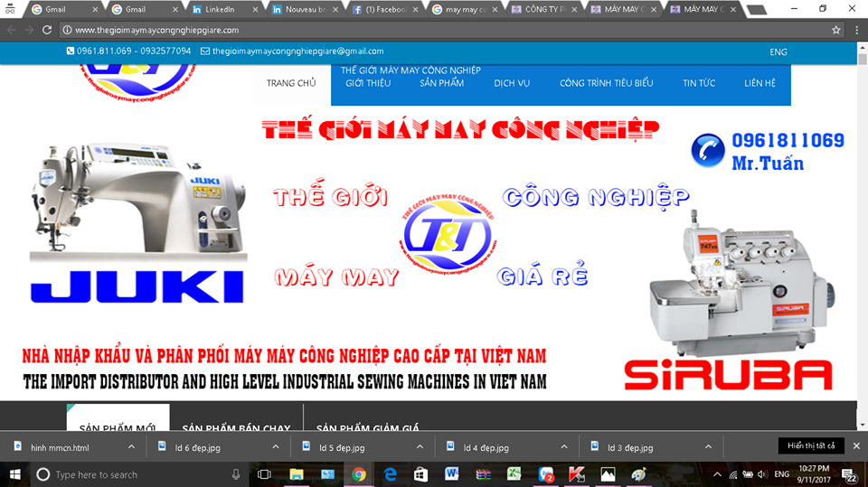Open downloaded file ld 3 đẹp.jpg

click(630, 448)
